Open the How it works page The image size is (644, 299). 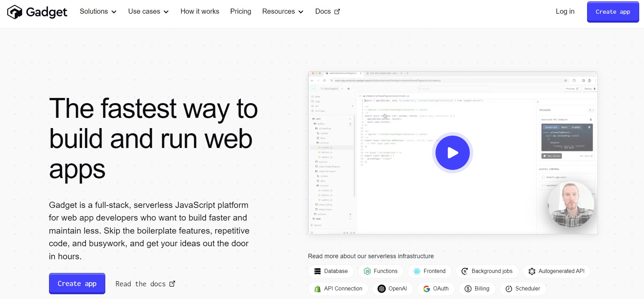[x=200, y=11]
